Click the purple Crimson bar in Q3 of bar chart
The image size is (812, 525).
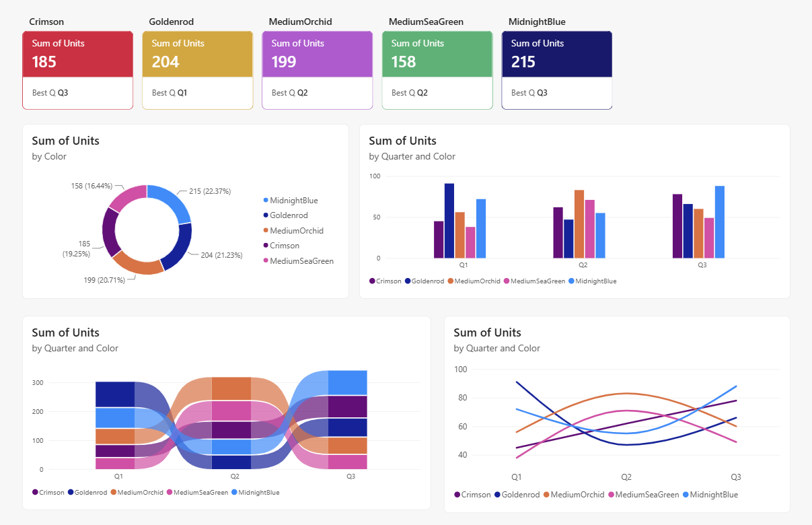(x=677, y=226)
